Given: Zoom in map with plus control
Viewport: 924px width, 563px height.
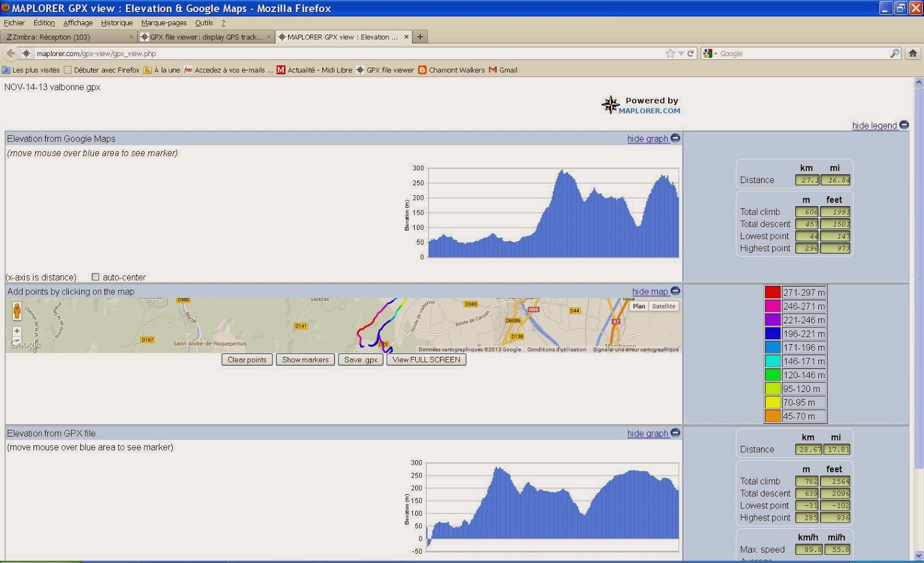Looking at the screenshot, I should 17,331.
